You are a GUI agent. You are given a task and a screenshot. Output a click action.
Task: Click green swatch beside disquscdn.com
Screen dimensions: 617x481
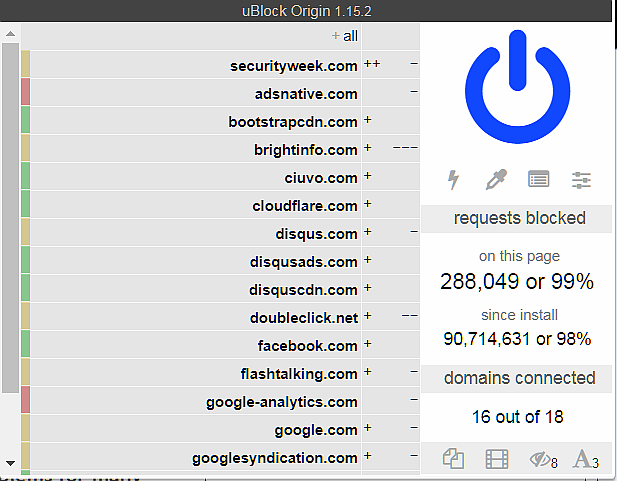pos(26,288)
